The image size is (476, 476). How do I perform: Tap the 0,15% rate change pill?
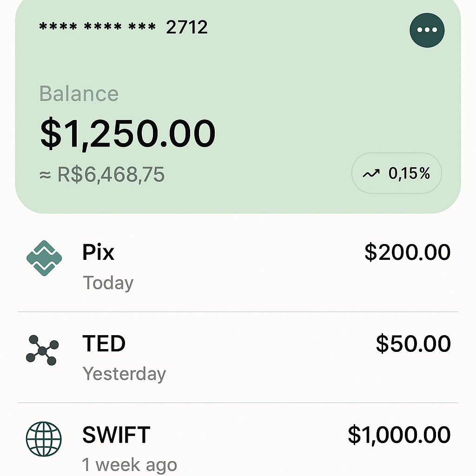[397, 173]
